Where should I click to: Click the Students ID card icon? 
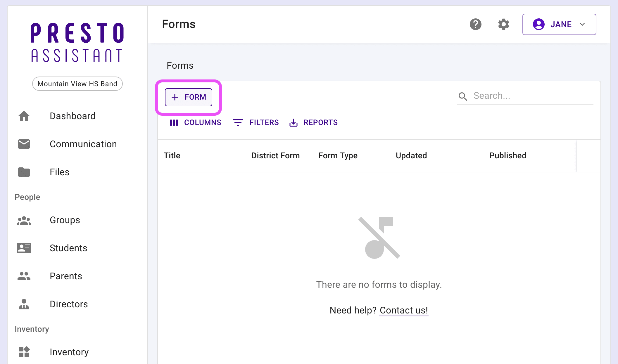point(24,248)
